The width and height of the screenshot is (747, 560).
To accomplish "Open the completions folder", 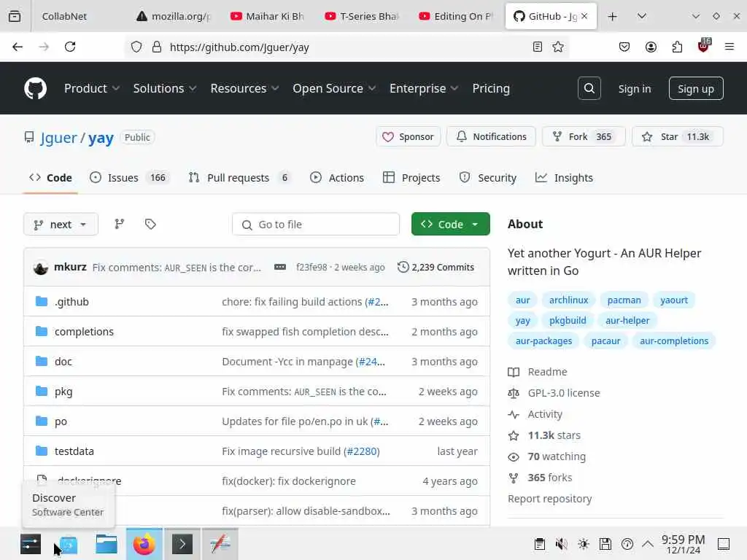I will (x=84, y=332).
